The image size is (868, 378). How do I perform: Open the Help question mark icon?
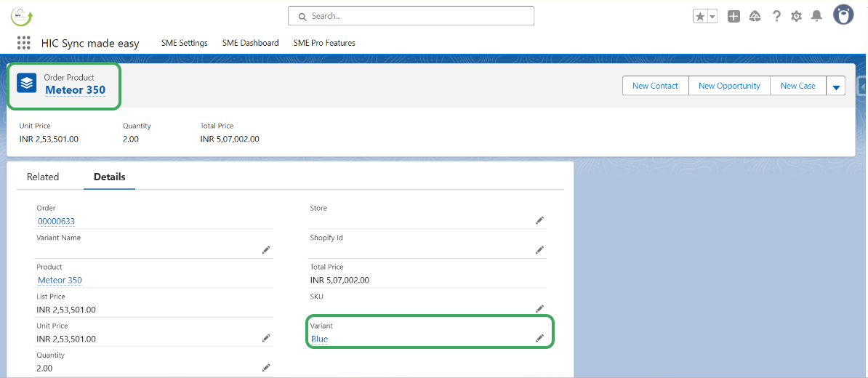point(776,16)
